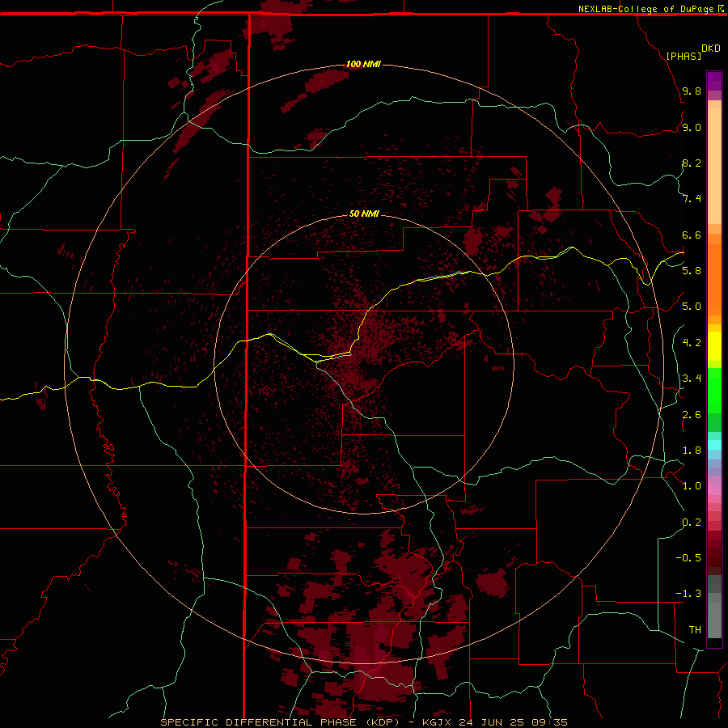Click the 1.8 value on the legend
728x728 pixels.
692,451
